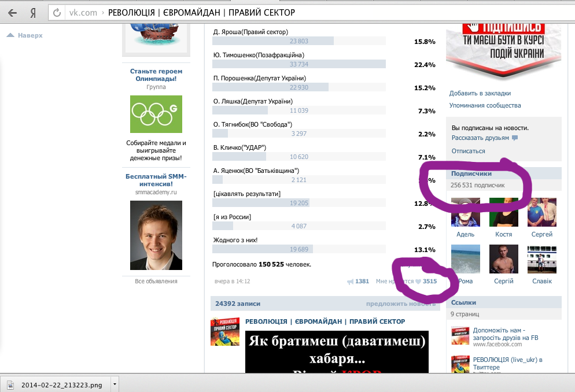Select poll option 'О. Ляшка(Депутат України)'
Viewport: 575px width, 392px height.
(x=253, y=101)
